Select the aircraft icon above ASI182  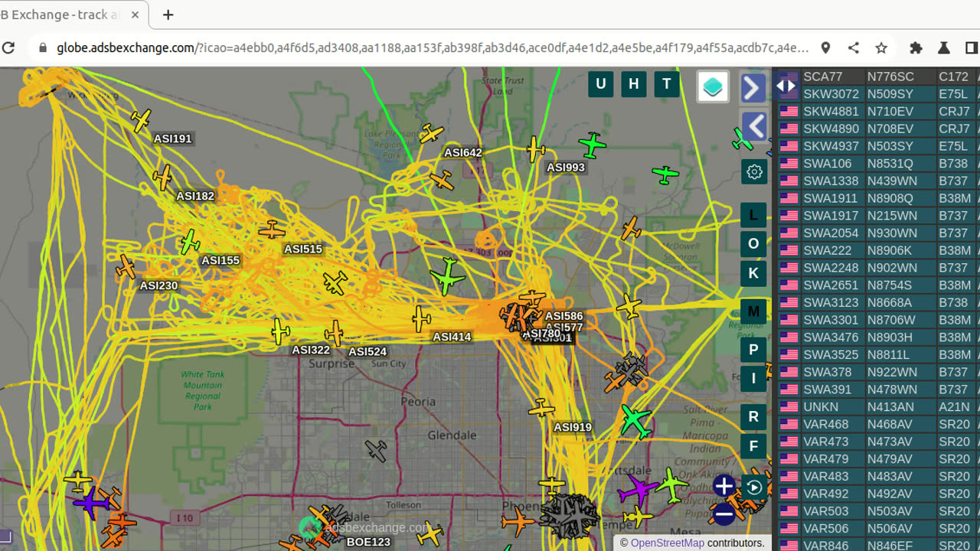(x=162, y=178)
